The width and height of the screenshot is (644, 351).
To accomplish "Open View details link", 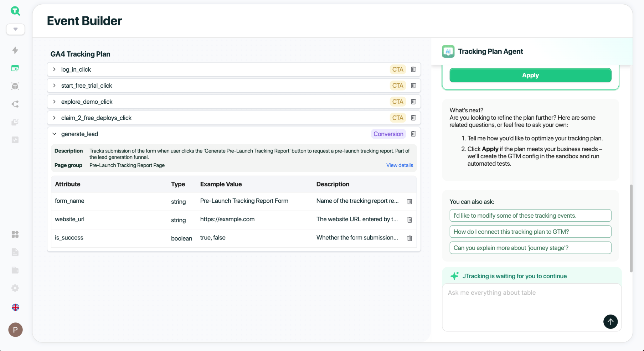I will [x=400, y=165].
